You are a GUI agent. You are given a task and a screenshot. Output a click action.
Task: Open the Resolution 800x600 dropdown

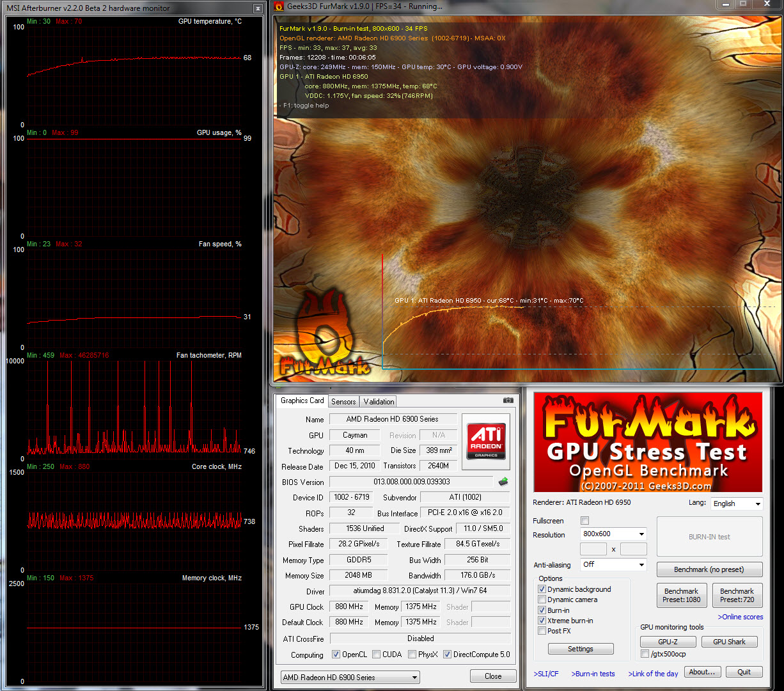[613, 534]
